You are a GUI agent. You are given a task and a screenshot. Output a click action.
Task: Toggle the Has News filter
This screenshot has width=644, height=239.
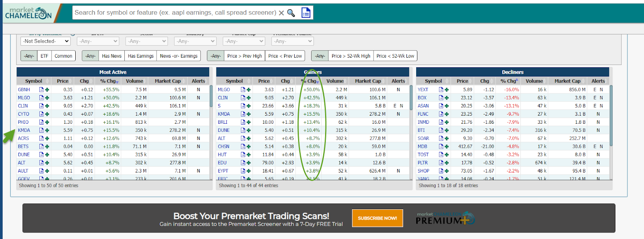coord(111,56)
